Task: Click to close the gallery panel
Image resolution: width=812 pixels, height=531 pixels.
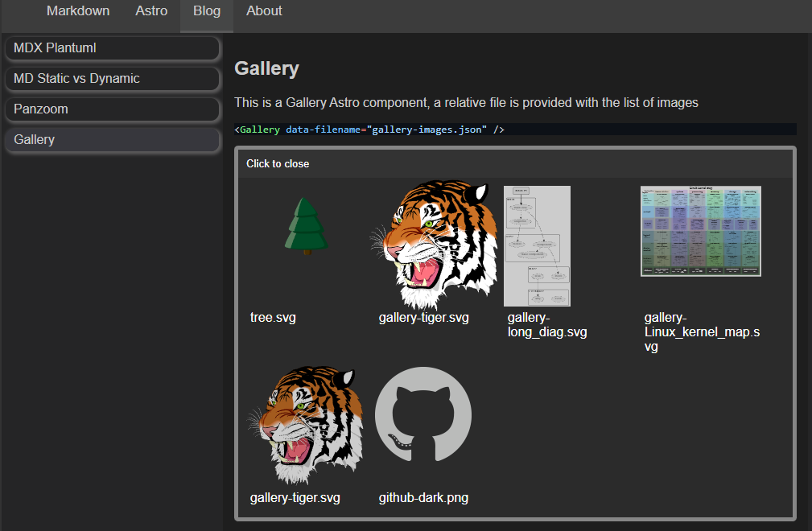Action: (278, 163)
